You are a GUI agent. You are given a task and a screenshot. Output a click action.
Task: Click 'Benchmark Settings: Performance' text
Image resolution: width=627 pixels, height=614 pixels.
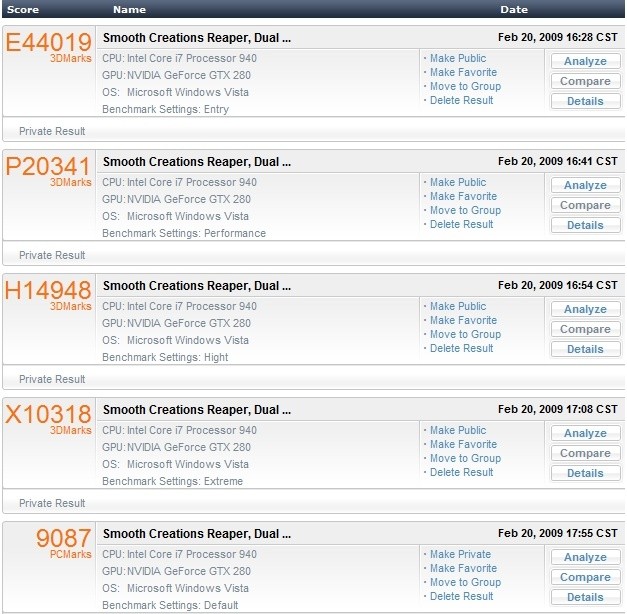pyautogui.click(x=184, y=233)
